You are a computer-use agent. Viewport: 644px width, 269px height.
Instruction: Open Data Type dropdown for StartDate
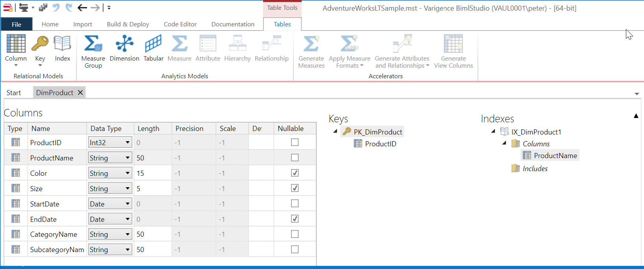tap(127, 204)
